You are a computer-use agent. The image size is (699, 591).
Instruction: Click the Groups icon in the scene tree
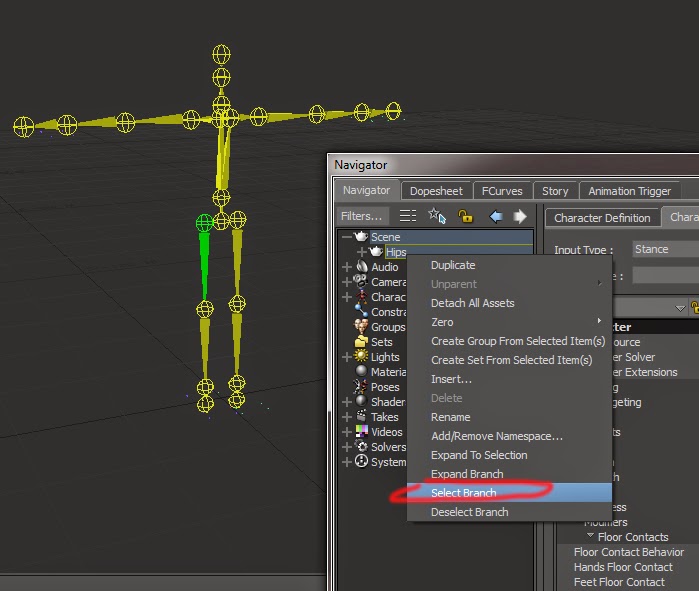pos(361,327)
